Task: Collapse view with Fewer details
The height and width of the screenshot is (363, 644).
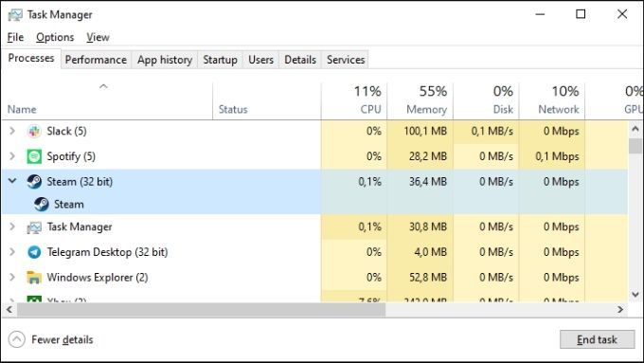Action: pyautogui.click(x=51, y=339)
